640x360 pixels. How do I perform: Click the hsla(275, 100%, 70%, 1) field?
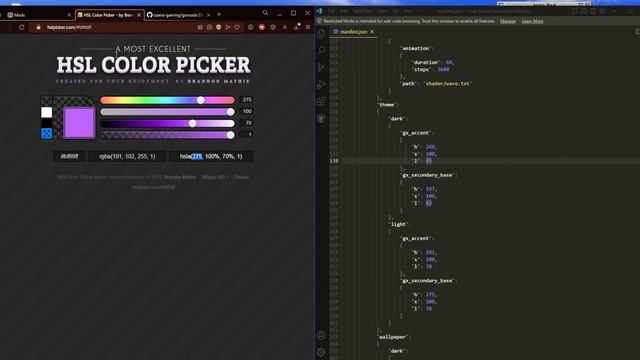(211, 156)
